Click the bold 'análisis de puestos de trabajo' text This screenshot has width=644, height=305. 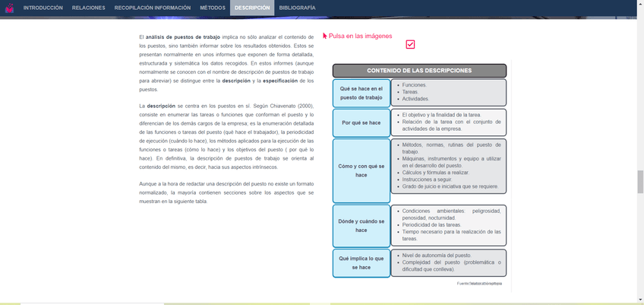pos(183,37)
